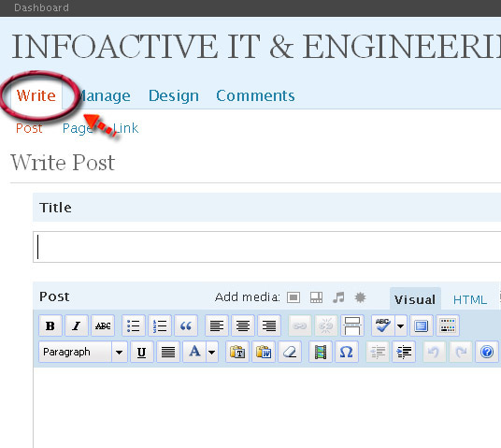Paste as plain text
501x448 pixels.
pos(237,352)
